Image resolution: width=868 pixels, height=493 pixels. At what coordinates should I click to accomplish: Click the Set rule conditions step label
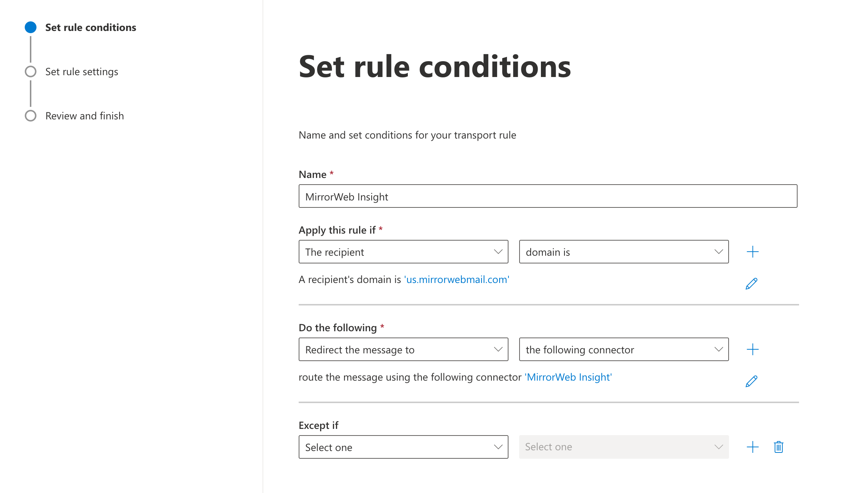coord(91,28)
